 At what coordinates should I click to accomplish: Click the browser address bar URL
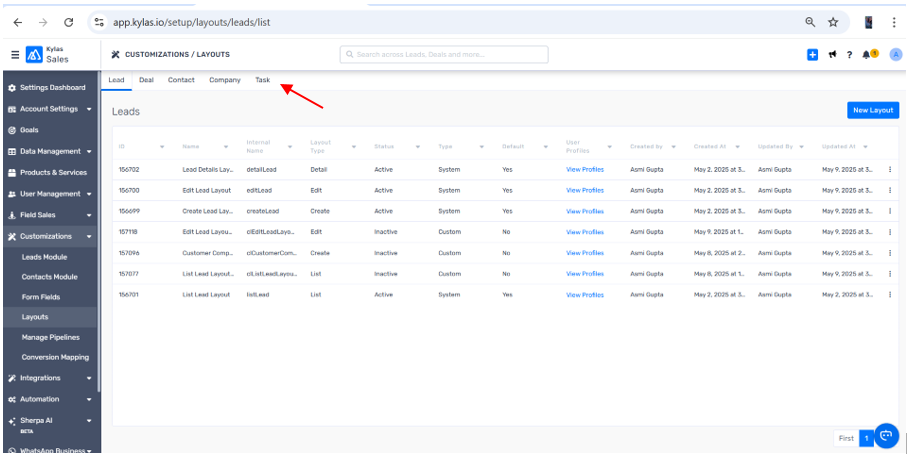point(192,23)
